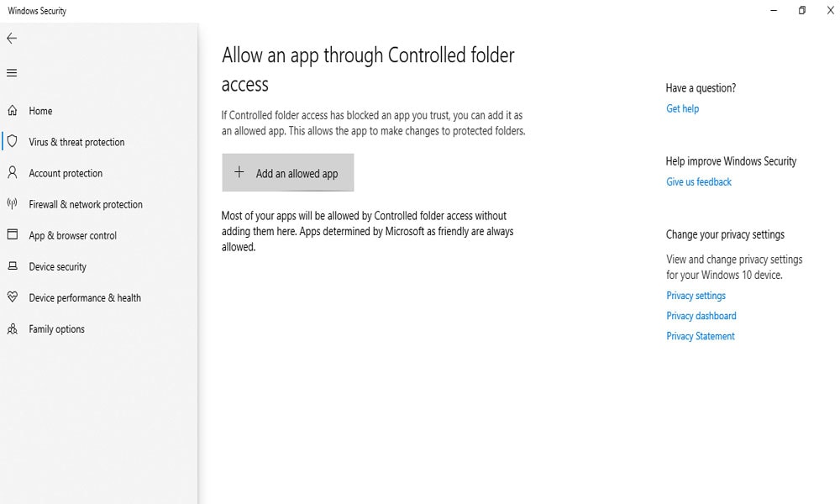
Task: Open the Get help link
Action: click(x=682, y=108)
